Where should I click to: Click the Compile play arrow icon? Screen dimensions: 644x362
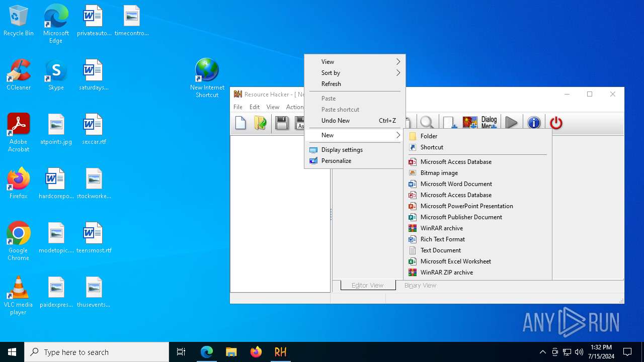pos(512,123)
